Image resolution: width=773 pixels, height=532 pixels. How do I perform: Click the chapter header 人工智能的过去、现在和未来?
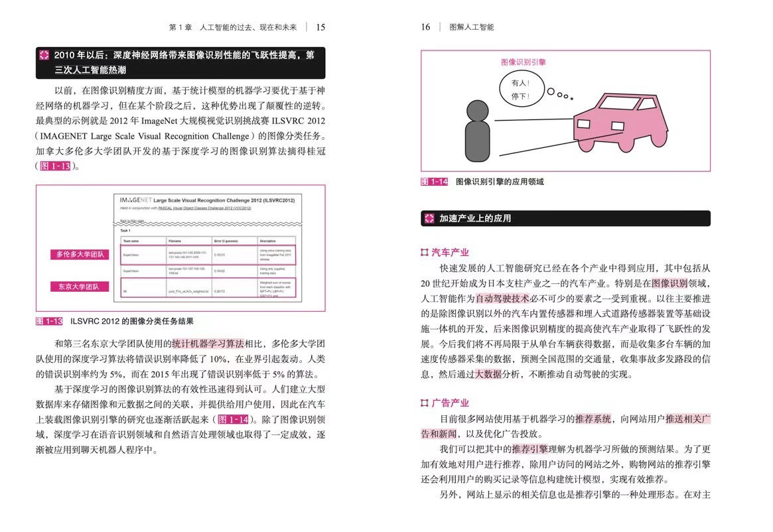pos(248,27)
